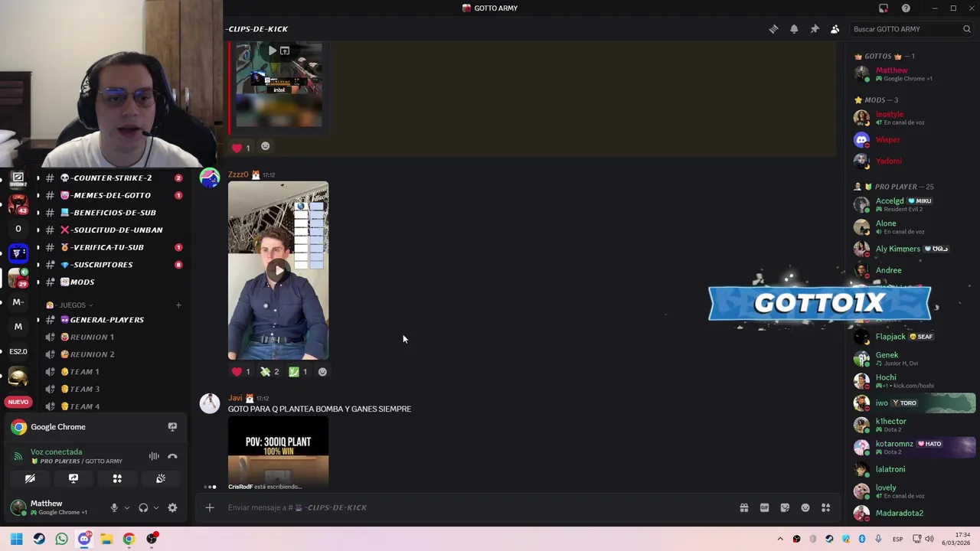Join the REUNION 2 voice channel
980x551 pixels.
click(x=113, y=354)
